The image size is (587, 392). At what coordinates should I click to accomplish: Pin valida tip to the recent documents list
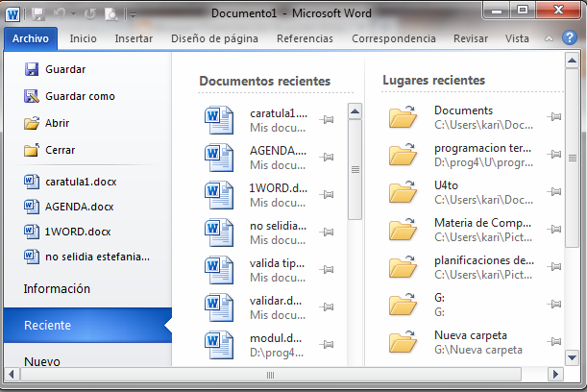327,270
